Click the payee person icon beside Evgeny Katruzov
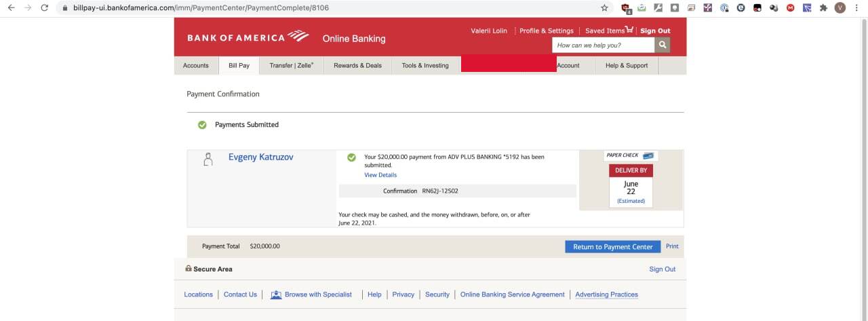 (208, 159)
